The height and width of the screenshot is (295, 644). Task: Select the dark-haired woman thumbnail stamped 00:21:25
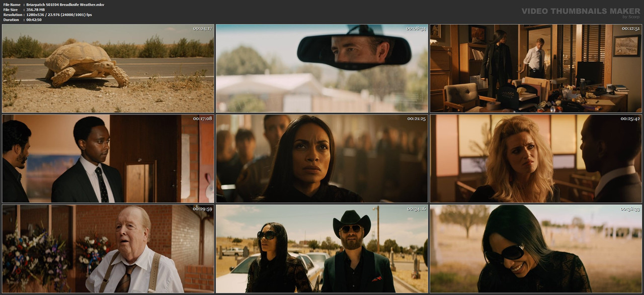pos(322,159)
